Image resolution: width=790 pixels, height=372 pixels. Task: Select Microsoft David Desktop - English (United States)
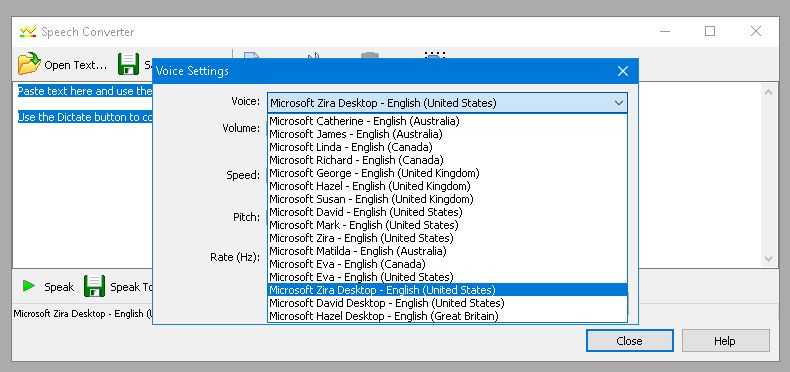[447, 303]
